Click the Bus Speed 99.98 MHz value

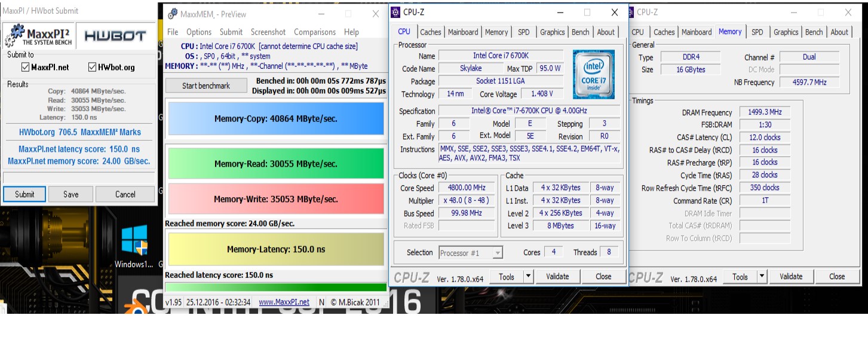pyautogui.click(x=467, y=213)
